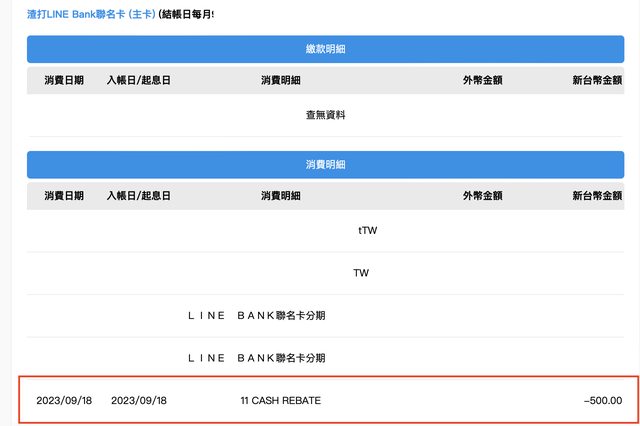
Task: Select the TW transaction row below tTW
Action: (361, 272)
